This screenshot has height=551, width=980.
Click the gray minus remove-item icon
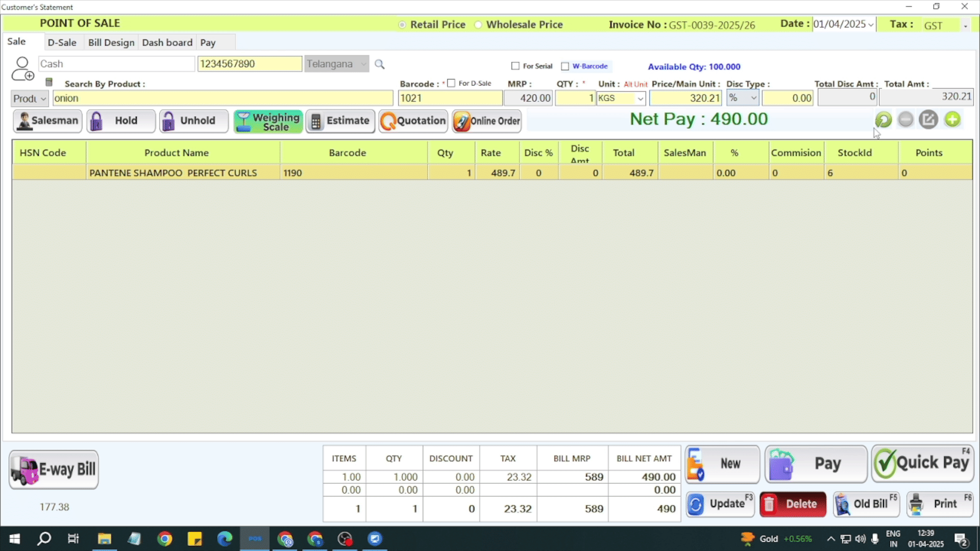tap(905, 120)
